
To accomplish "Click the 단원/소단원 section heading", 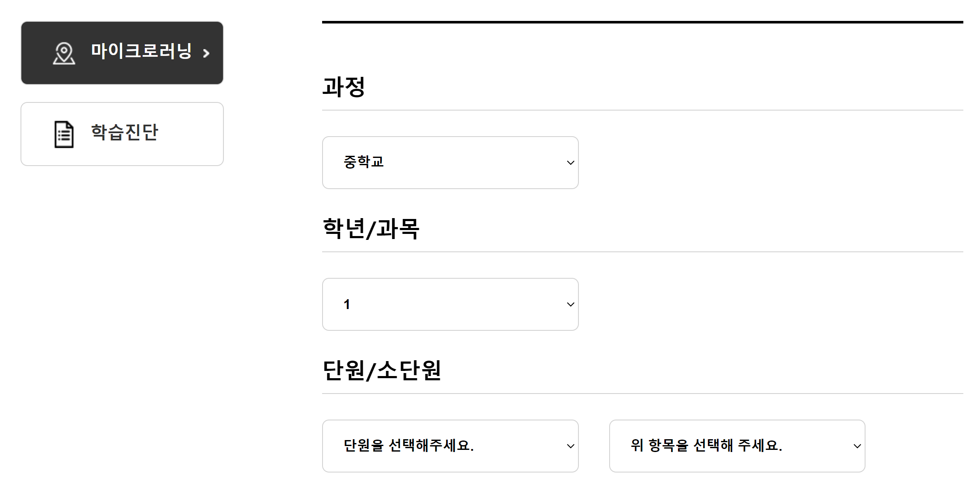I will (382, 370).
